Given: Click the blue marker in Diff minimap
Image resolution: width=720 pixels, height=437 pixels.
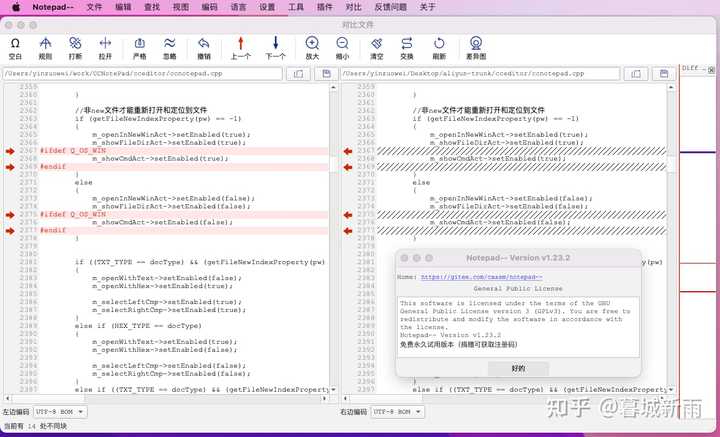Looking at the screenshot, I should click(x=698, y=152).
